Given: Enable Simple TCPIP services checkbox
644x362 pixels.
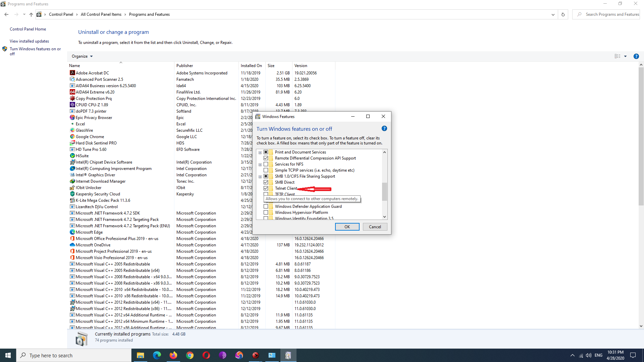Looking at the screenshot, I should pos(266,170).
